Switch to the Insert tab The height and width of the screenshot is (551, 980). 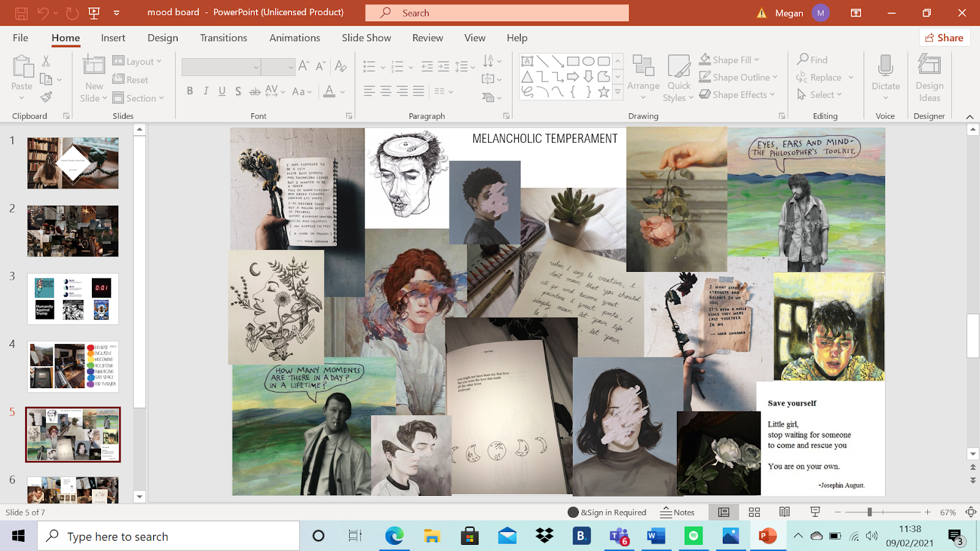(x=113, y=38)
